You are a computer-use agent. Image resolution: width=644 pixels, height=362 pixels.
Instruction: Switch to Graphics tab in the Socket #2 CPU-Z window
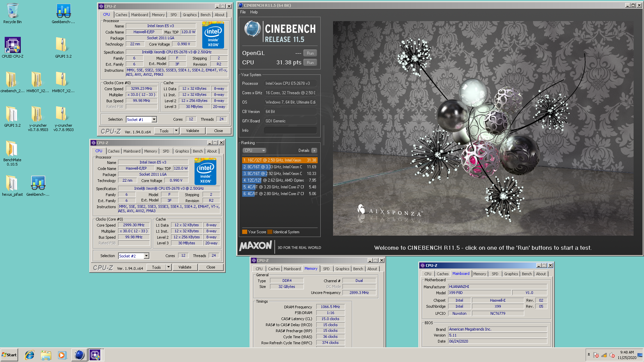pyautogui.click(x=182, y=151)
